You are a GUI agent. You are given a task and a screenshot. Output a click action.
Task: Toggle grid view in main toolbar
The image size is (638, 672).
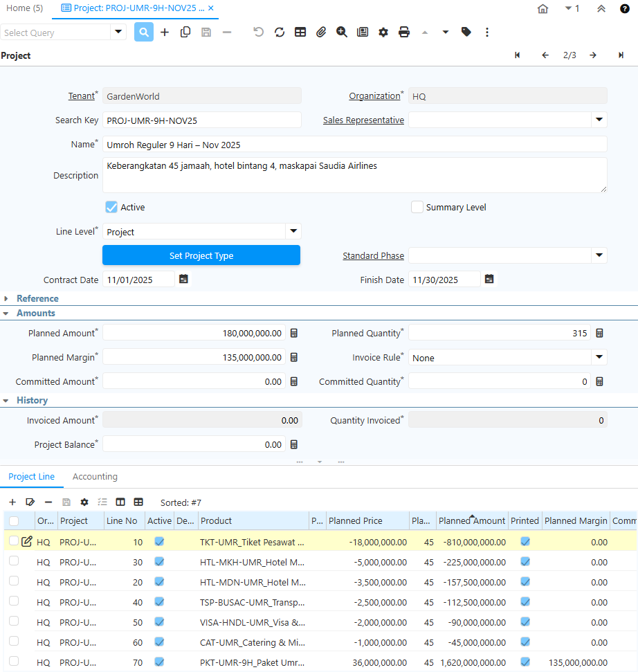click(x=300, y=32)
